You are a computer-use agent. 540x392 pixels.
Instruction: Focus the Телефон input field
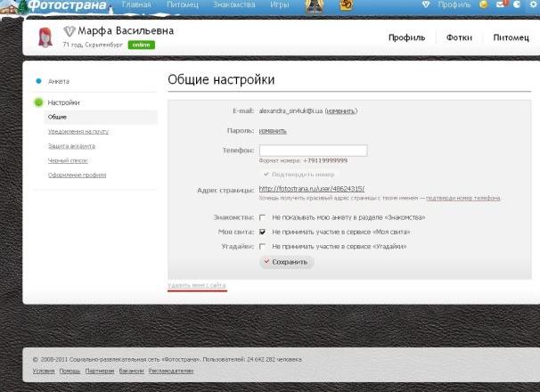click(314, 151)
